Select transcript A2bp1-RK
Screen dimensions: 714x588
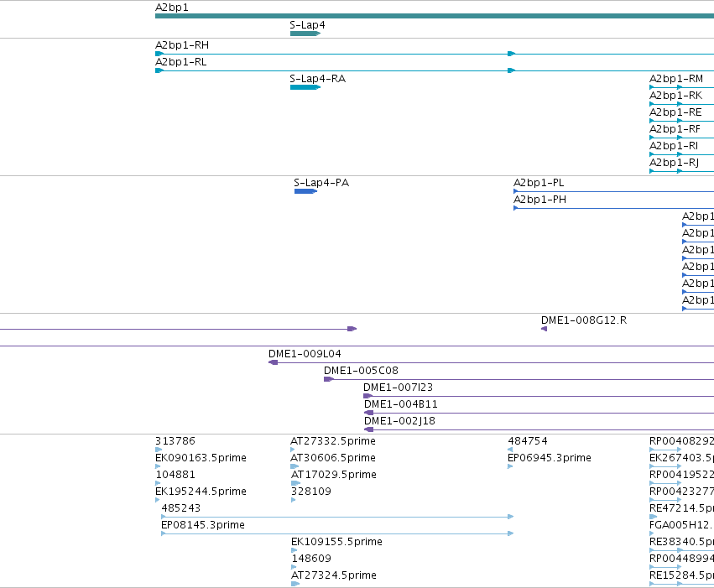point(681,104)
